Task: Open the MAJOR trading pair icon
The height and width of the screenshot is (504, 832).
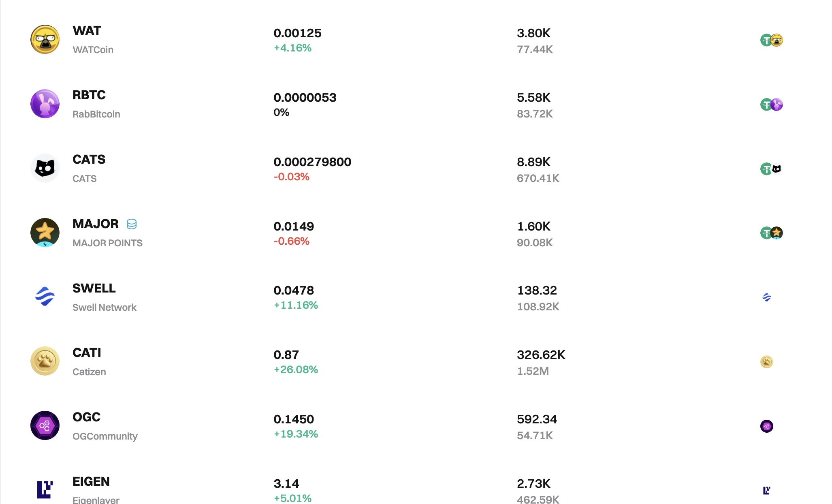Action: click(x=771, y=233)
